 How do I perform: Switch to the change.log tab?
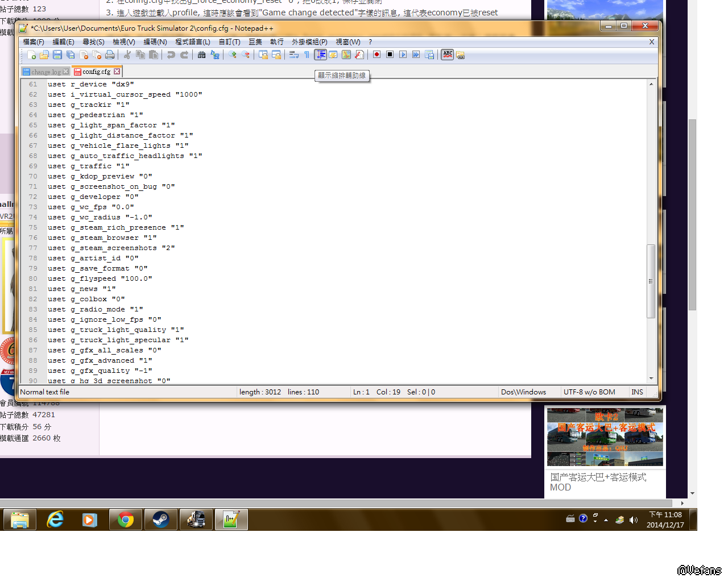[46, 72]
